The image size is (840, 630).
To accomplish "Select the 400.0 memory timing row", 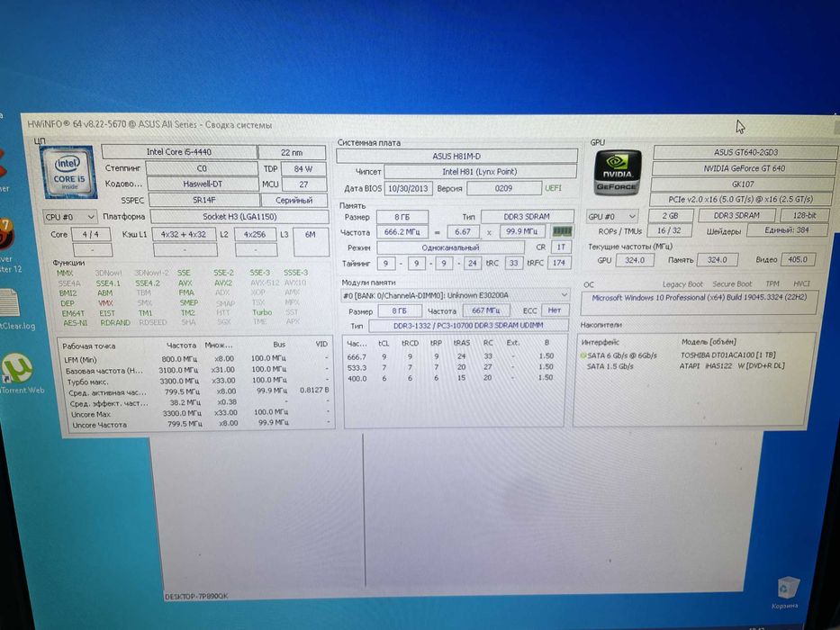I will click(453, 378).
